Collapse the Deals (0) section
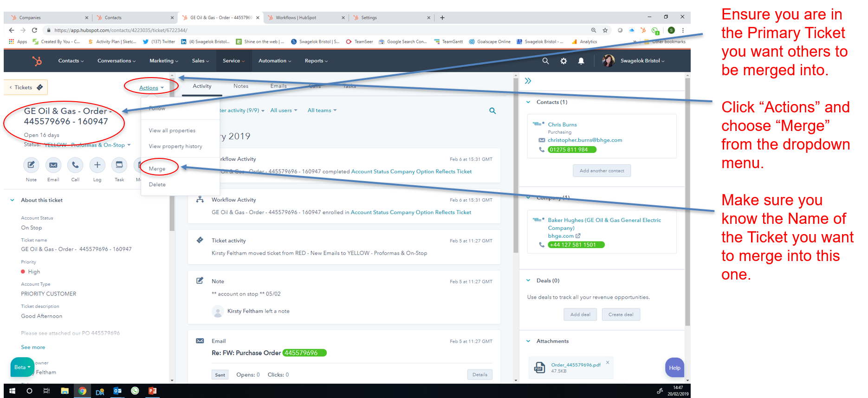This screenshot has height=398, width=868. point(528,281)
